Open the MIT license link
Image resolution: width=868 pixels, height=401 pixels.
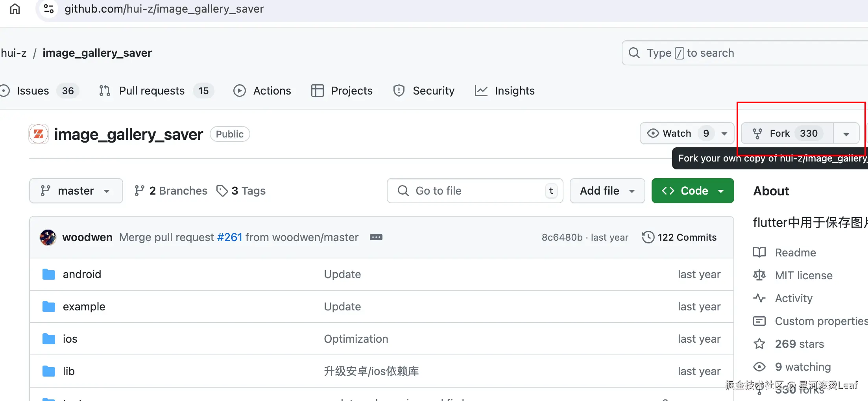pos(804,275)
